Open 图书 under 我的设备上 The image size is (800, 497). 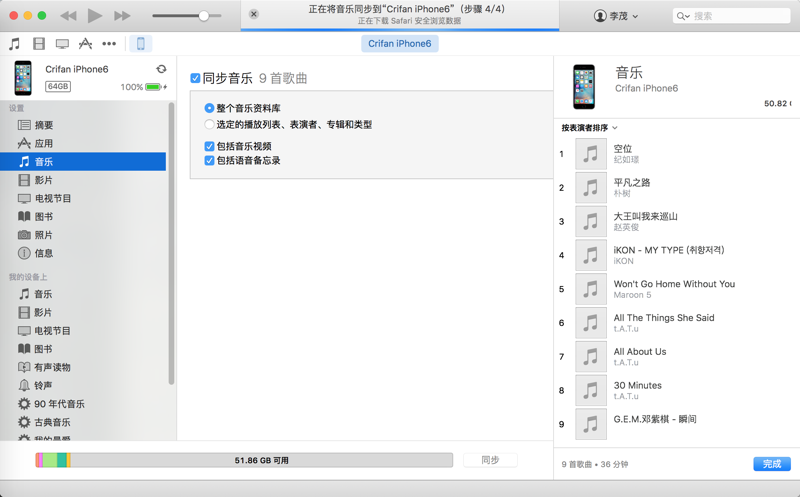pyautogui.click(x=84, y=349)
